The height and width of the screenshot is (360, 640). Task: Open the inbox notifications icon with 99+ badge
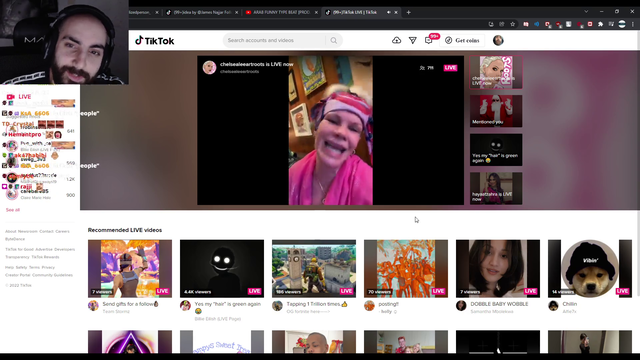pyautogui.click(x=429, y=40)
